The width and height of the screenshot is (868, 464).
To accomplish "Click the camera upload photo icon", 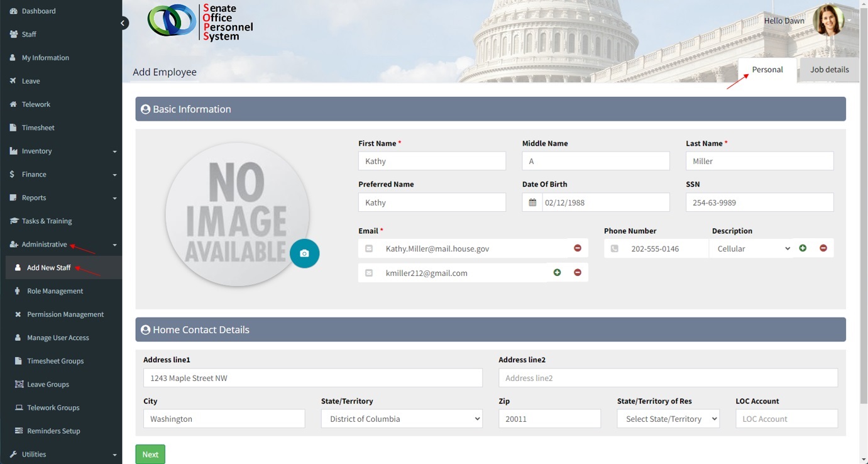I will 304,253.
